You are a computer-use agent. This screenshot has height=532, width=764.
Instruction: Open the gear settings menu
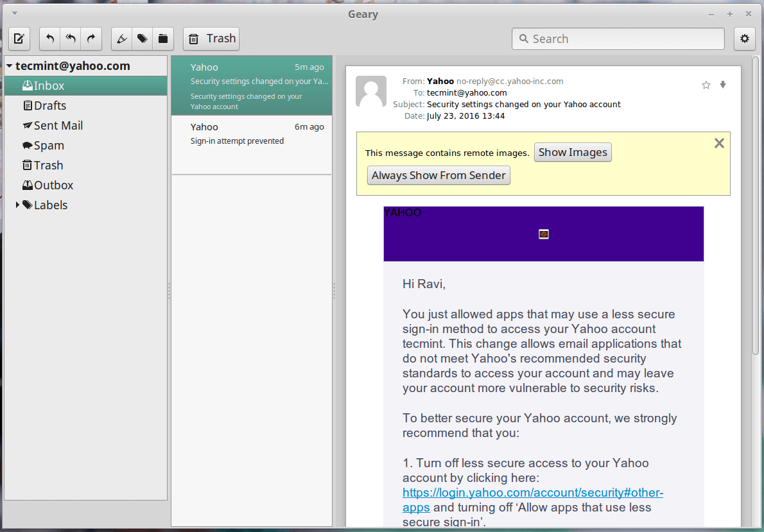[x=745, y=39]
